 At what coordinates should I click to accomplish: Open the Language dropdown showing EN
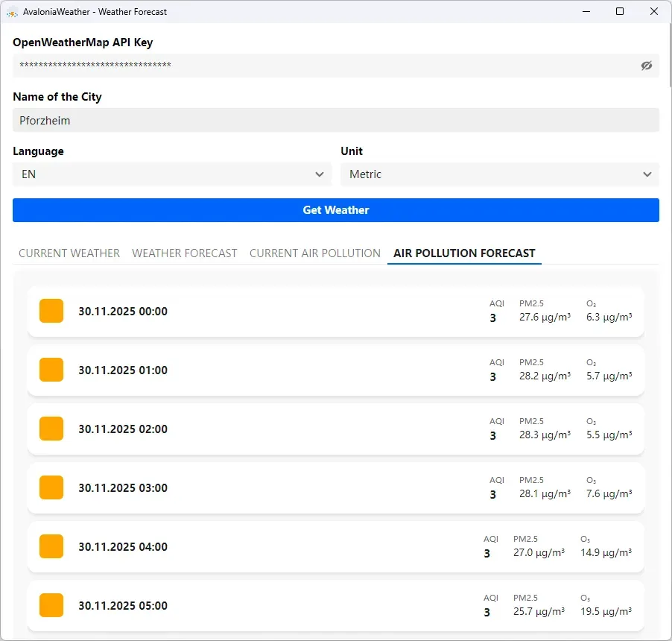point(171,174)
